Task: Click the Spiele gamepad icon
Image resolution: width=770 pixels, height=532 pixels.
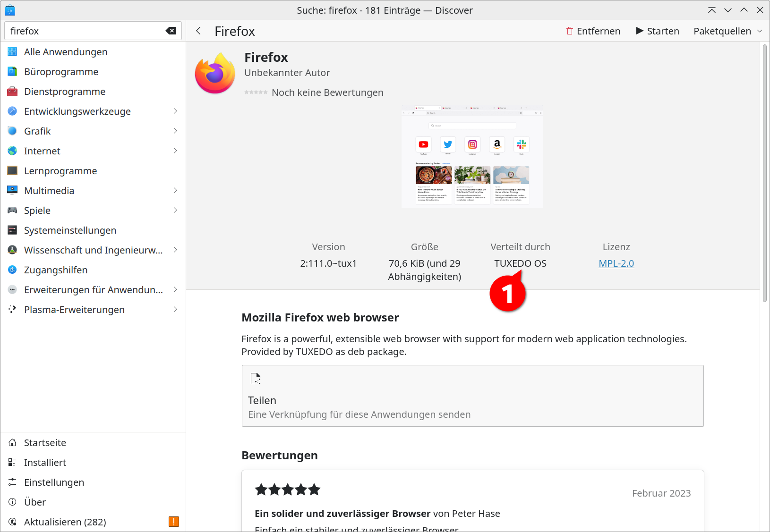Action: (x=12, y=211)
